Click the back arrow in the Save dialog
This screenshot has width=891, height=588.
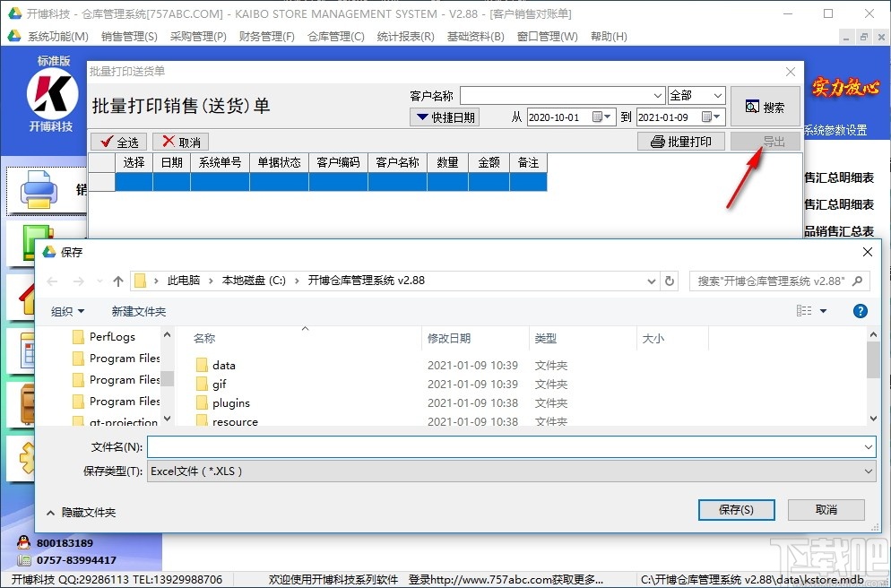(51, 281)
